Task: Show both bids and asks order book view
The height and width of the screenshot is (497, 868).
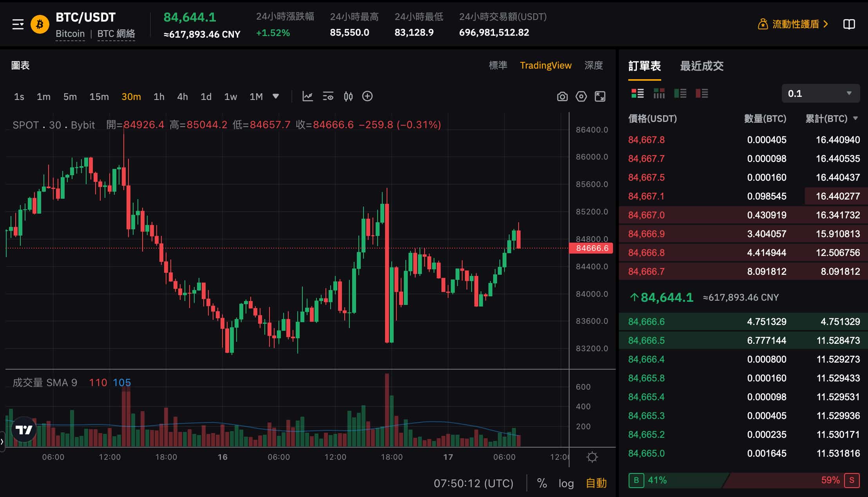Action: [x=637, y=93]
